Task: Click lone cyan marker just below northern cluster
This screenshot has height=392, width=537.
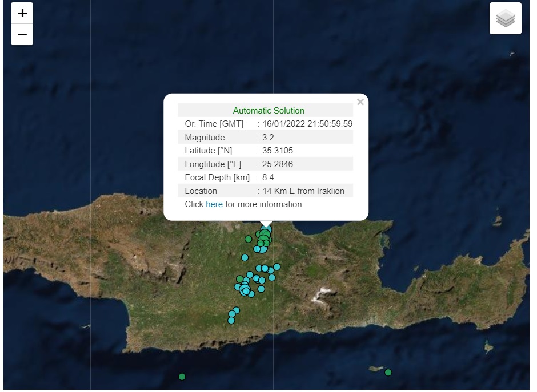Action: click(245, 257)
